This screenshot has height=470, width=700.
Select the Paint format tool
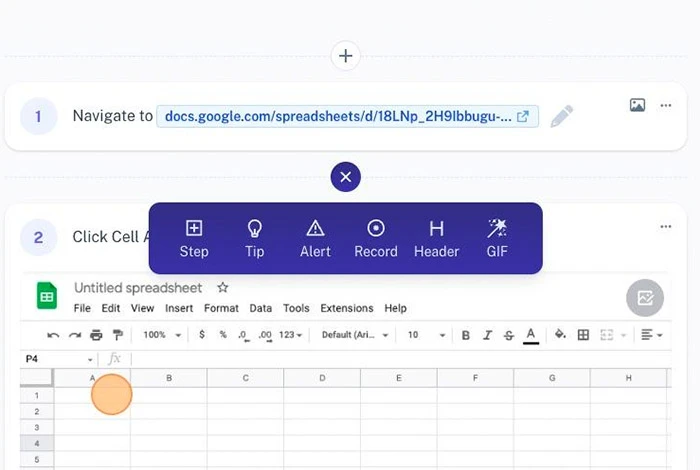pos(118,335)
